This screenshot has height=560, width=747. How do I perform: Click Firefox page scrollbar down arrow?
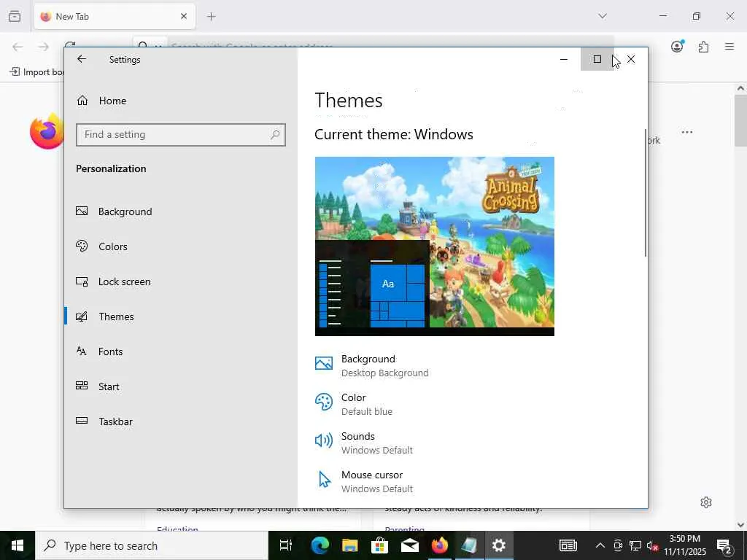(x=740, y=525)
